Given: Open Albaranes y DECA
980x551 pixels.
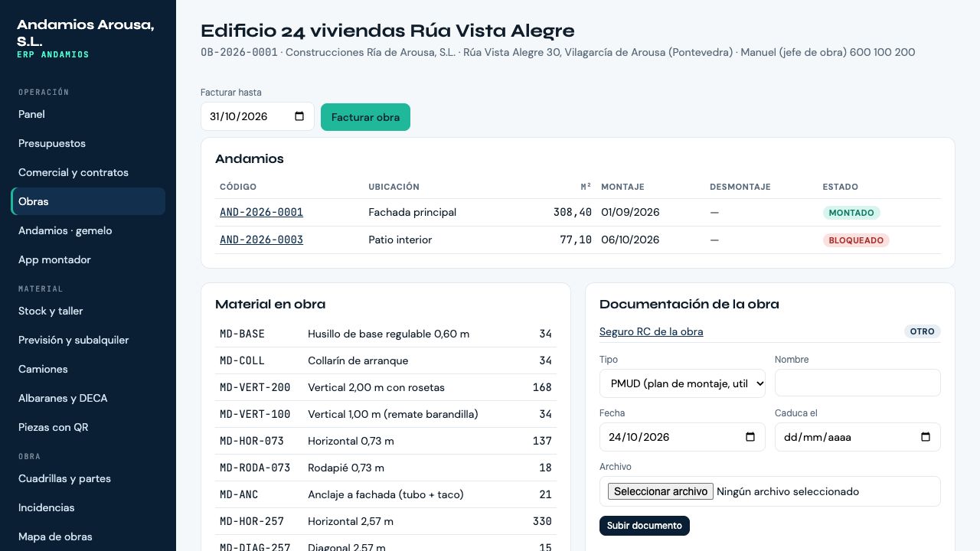Looking at the screenshot, I should point(88,398).
